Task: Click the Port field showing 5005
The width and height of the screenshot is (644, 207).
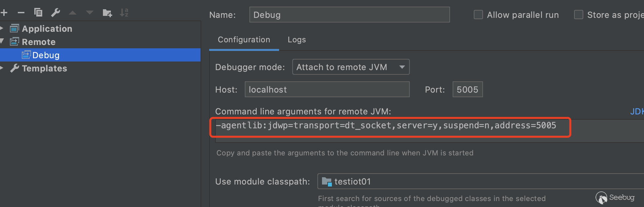Action: pos(467,90)
